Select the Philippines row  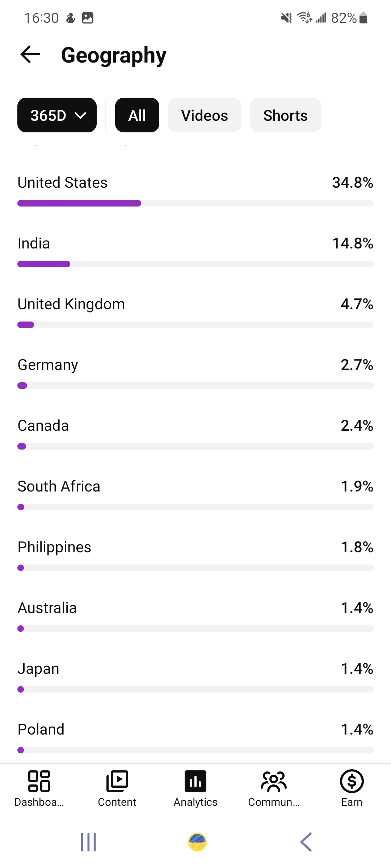(195, 555)
